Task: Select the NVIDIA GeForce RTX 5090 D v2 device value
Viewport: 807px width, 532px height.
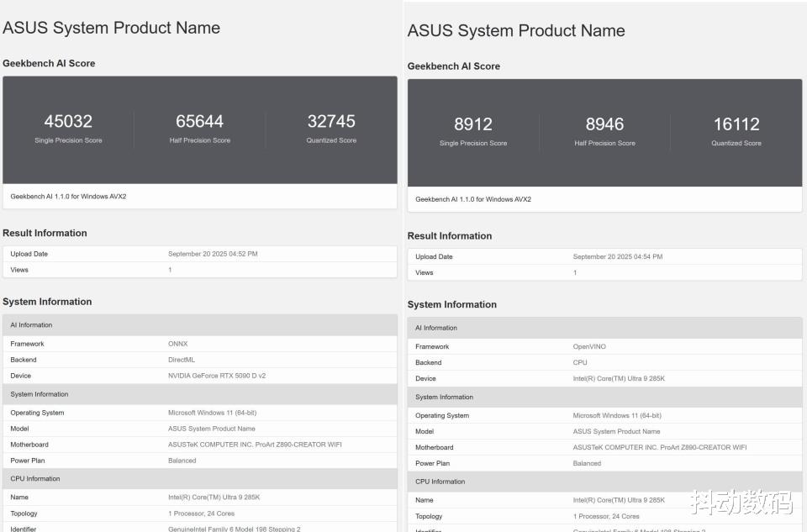Action: (217, 376)
